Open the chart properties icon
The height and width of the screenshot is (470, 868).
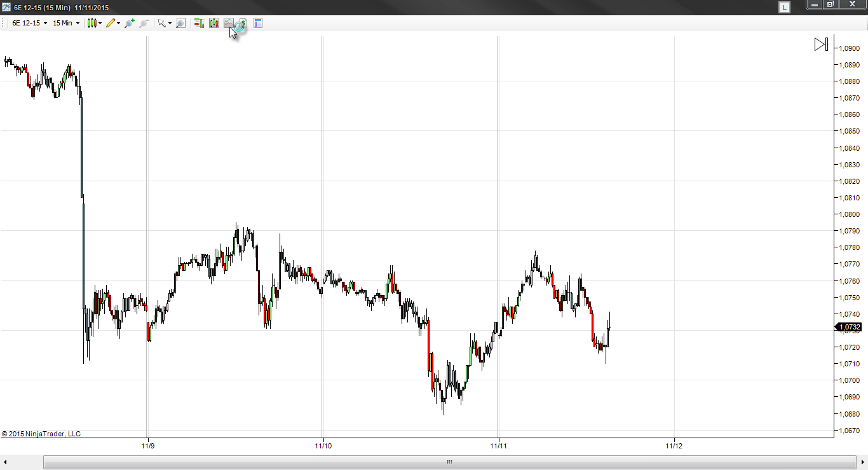258,23
